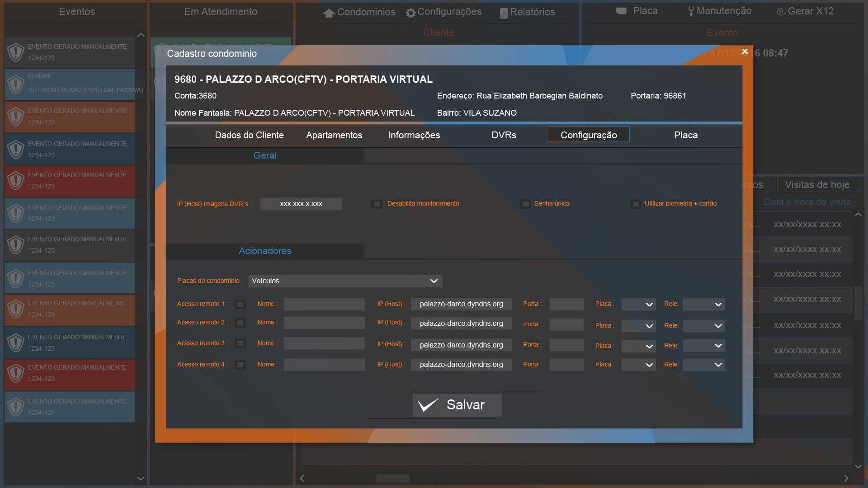Viewport: 868px width, 488px height.
Task: Enable Acesso remoto 2 checkbox
Action: [240, 323]
